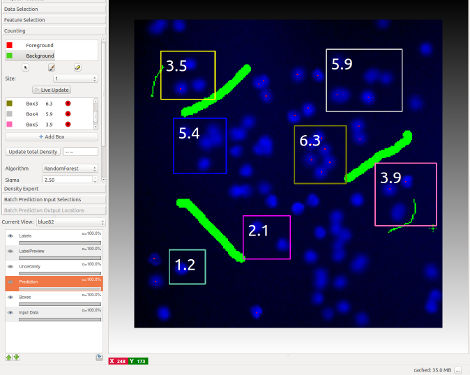Image resolution: width=470 pixels, height=375 pixels.
Task: Delete Box4 using its red button
Action: (68, 114)
